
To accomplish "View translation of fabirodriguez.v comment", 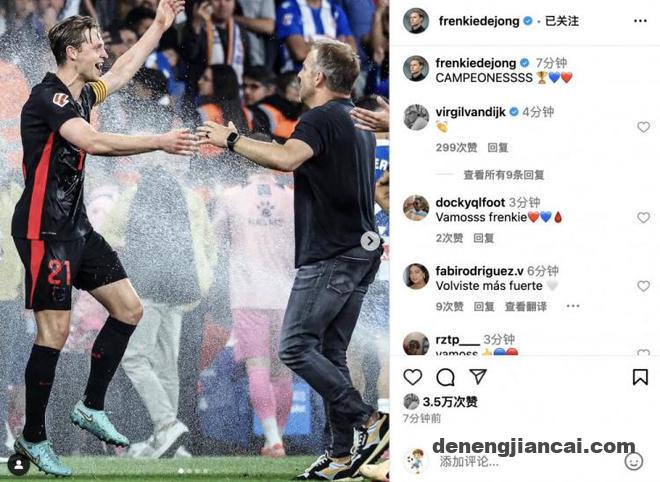I will [x=526, y=306].
